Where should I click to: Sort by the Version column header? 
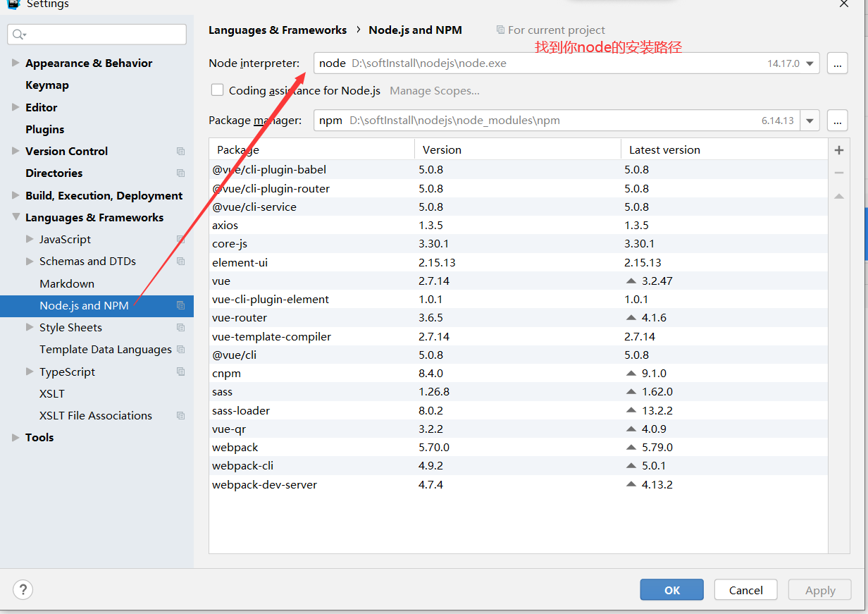(x=517, y=149)
